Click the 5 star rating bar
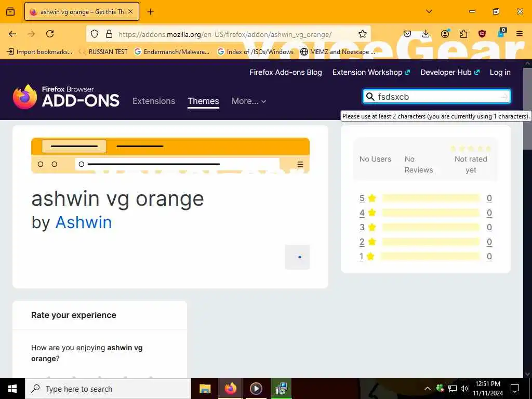The width and height of the screenshot is (532, 399). [431, 198]
